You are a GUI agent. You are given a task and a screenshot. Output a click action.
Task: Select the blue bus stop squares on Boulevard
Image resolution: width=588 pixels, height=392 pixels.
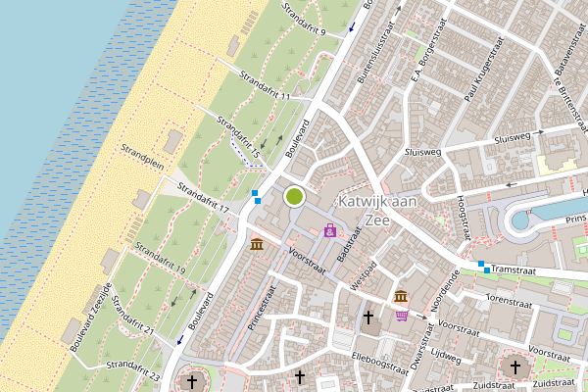pyautogui.click(x=256, y=197)
